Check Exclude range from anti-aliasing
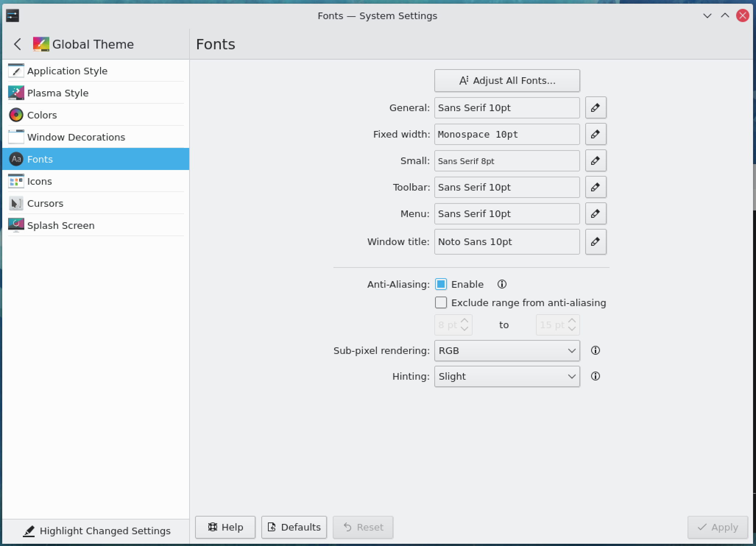The width and height of the screenshot is (756, 546). [x=441, y=303]
